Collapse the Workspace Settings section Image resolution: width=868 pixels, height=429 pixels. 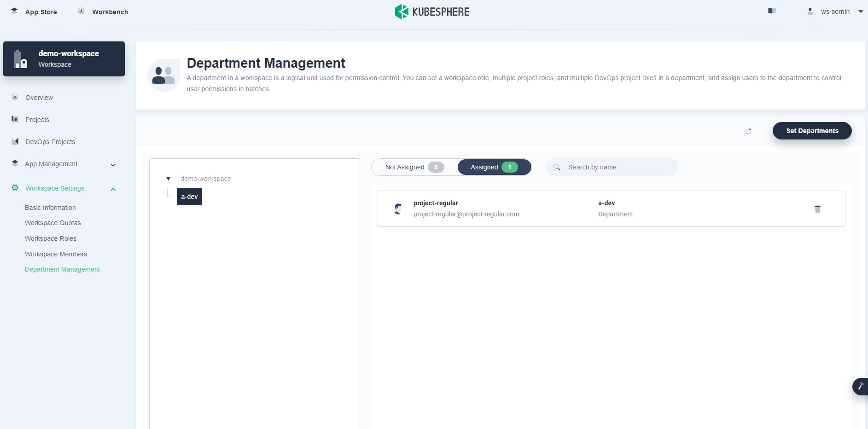[113, 189]
